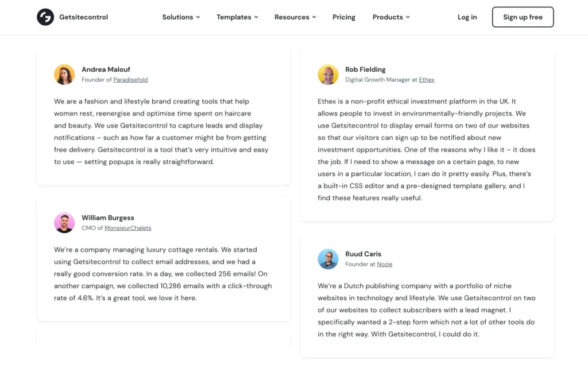
Task: Click the Andrea Malouf name heading
Action: pos(106,69)
